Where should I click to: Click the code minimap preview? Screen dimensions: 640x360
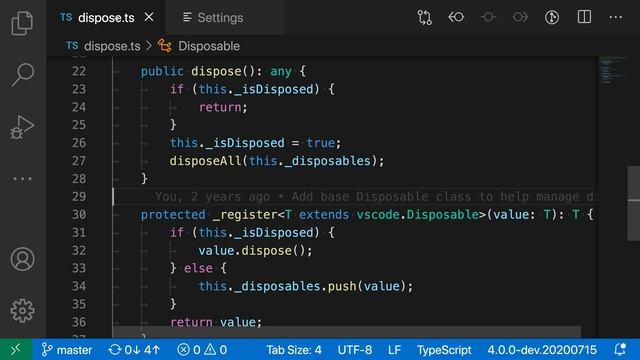612,70
